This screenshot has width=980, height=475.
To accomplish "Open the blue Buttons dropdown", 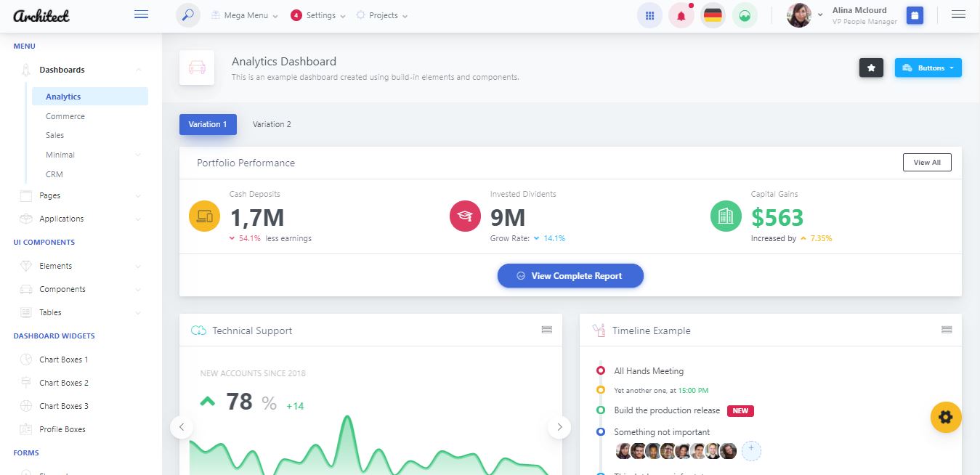I will [928, 68].
